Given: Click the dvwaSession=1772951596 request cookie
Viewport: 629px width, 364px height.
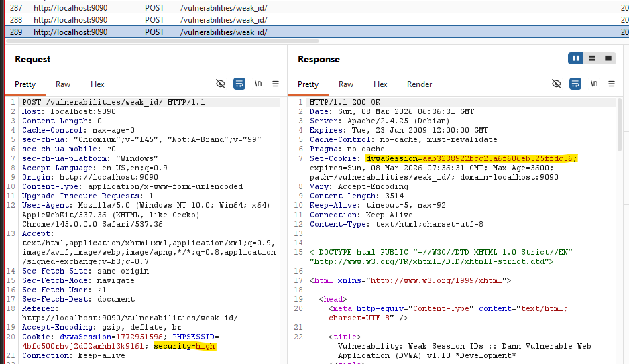Looking at the screenshot, I should [111, 337].
